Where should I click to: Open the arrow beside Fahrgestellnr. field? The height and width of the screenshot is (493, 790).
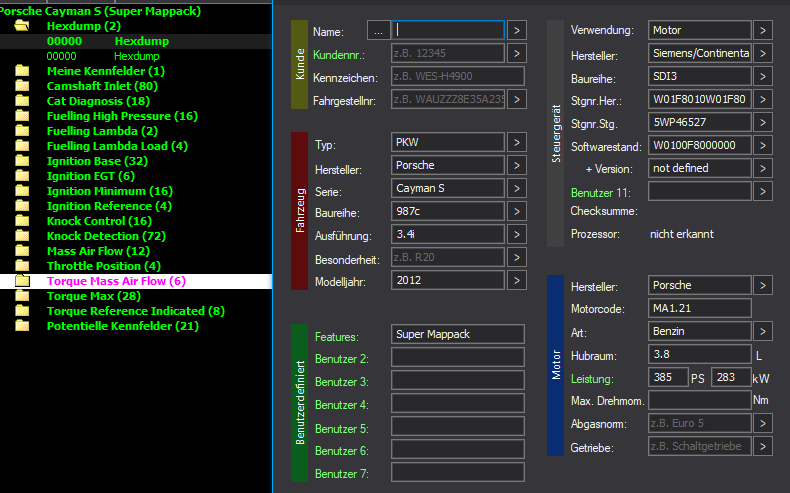point(516,100)
